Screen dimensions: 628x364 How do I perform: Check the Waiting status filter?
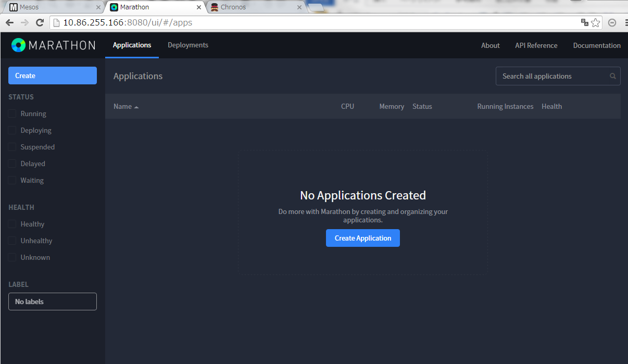(x=12, y=180)
